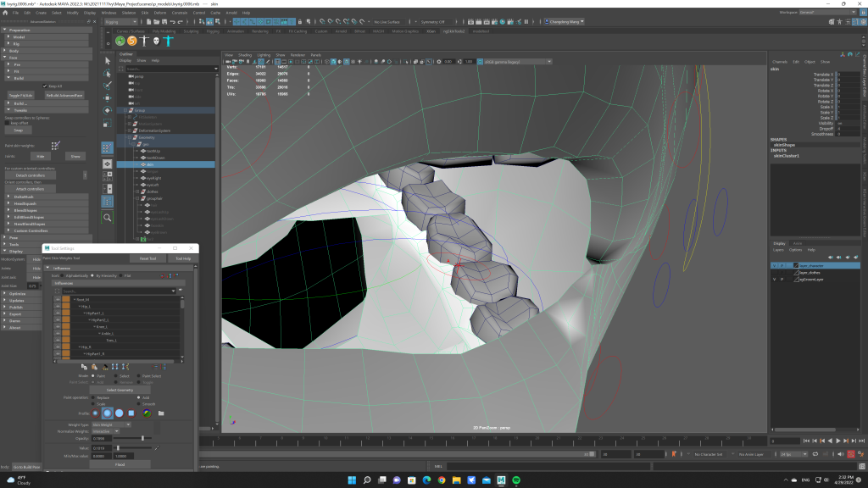Screen dimensions: 868x488
Task: Click the cyan T-pose figure shelf icon
Action: click(169, 41)
